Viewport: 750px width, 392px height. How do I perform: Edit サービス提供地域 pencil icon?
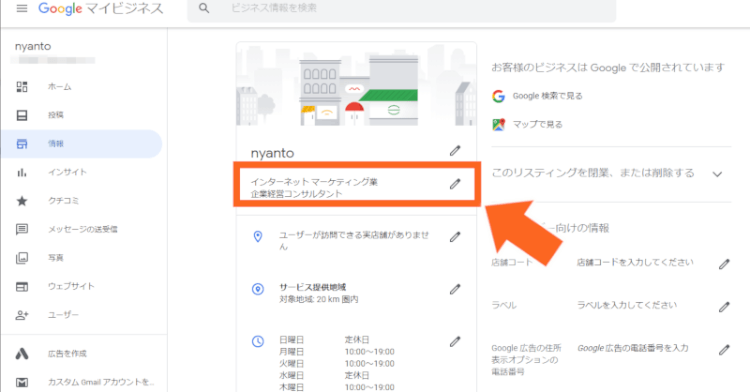(455, 289)
